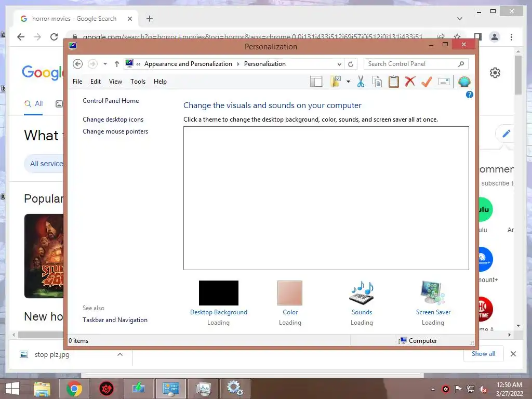
Task: Click the magnifier icon in Control Panel search
Action: point(461,64)
